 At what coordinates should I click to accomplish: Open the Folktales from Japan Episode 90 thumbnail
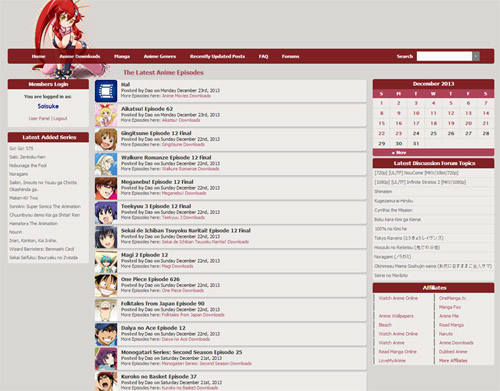pyautogui.click(x=106, y=310)
